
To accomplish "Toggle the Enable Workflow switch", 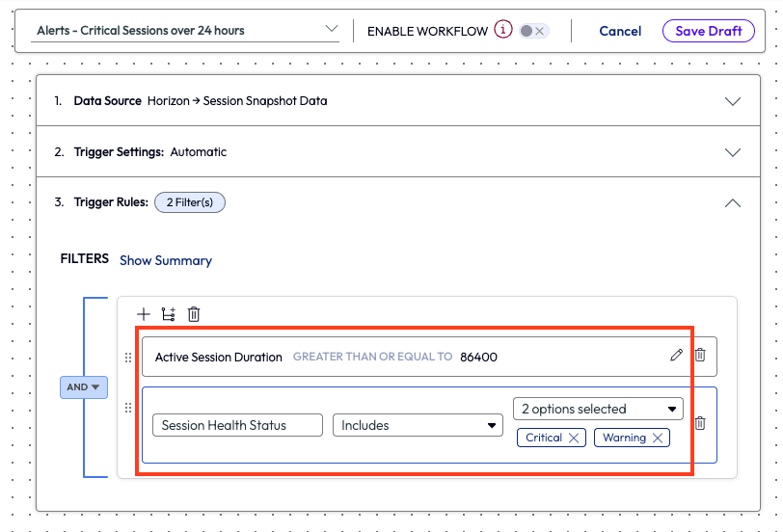I will [532, 31].
